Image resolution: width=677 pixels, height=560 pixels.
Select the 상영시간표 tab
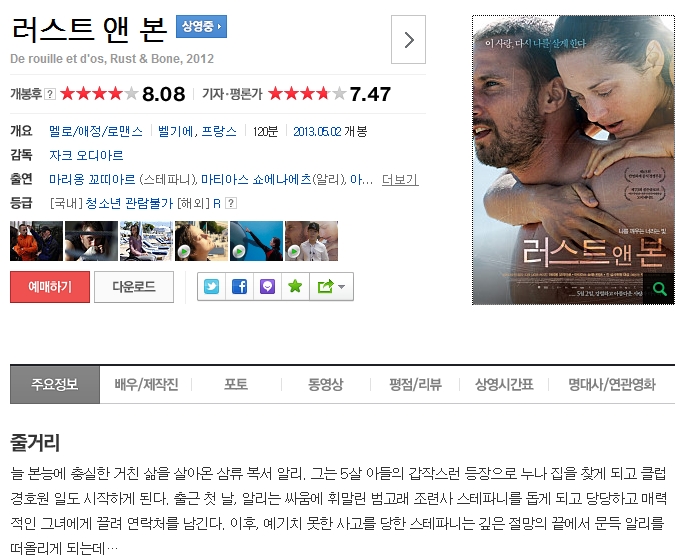coord(504,384)
